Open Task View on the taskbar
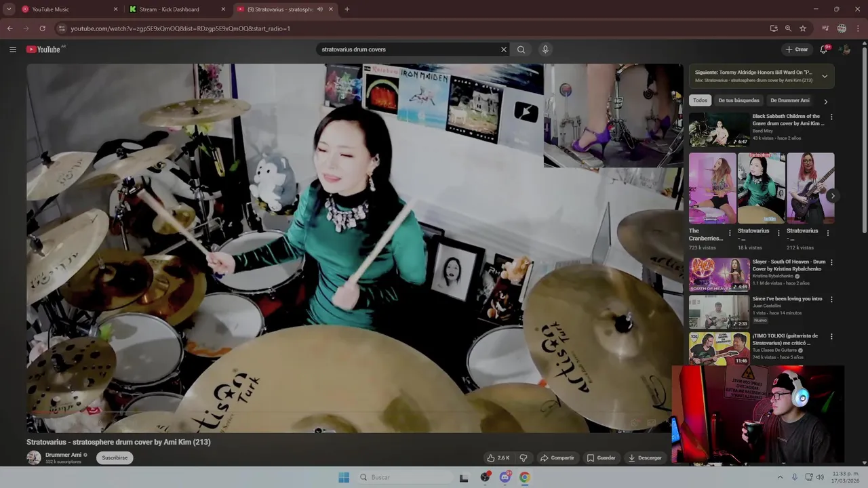 click(464, 477)
